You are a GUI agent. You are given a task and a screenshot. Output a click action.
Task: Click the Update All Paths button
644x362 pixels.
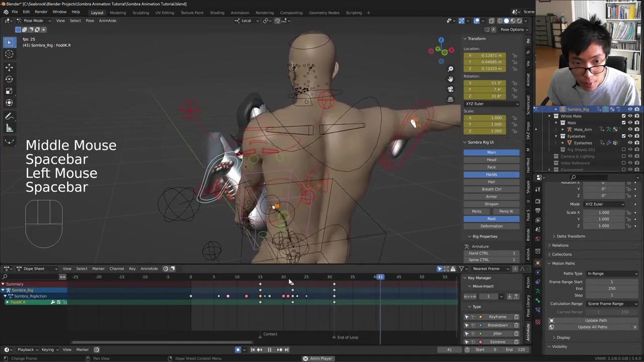pyautogui.click(x=592, y=327)
